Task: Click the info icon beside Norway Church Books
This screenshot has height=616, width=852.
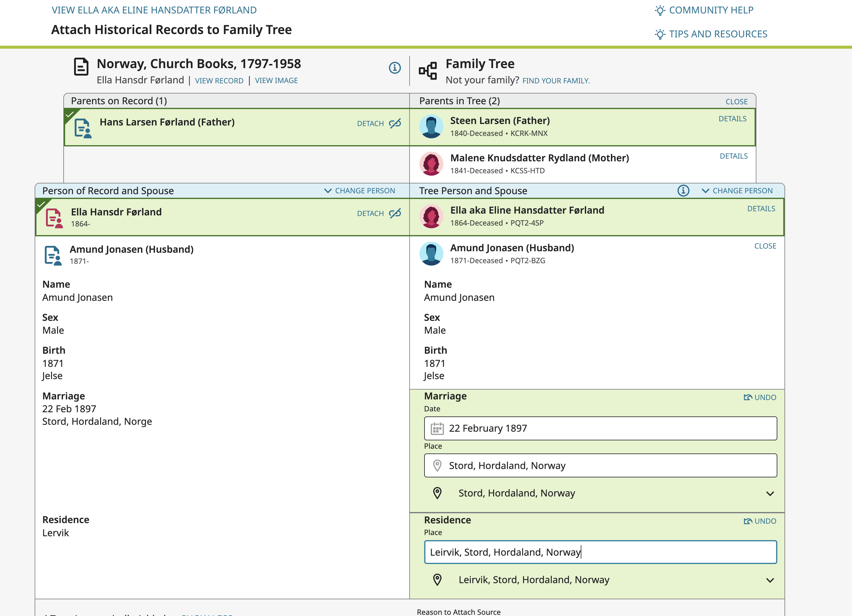Action: [x=394, y=68]
